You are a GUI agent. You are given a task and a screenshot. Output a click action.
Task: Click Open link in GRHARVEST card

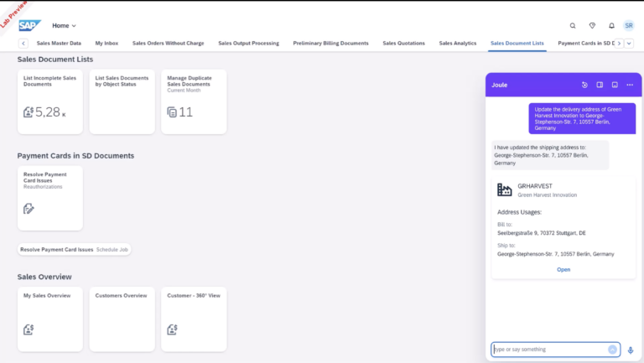563,270
